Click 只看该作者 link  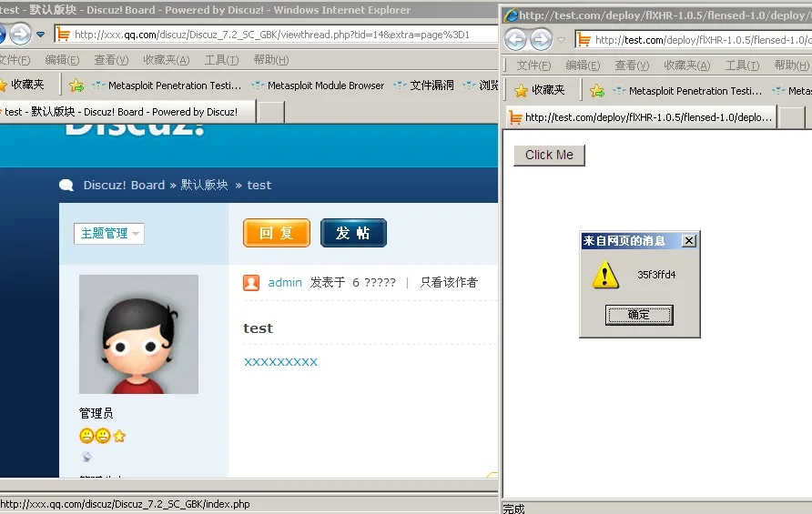(x=449, y=283)
